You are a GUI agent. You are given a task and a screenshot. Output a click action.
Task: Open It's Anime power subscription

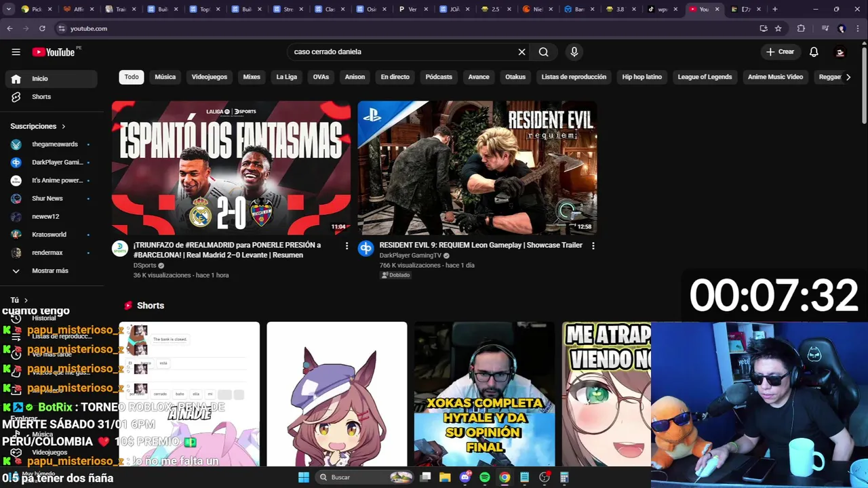(x=52, y=180)
